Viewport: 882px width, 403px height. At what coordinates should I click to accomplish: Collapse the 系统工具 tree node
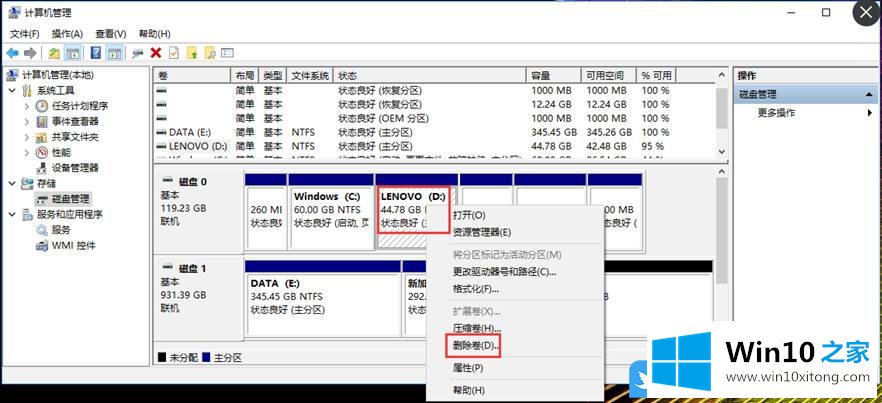11,90
